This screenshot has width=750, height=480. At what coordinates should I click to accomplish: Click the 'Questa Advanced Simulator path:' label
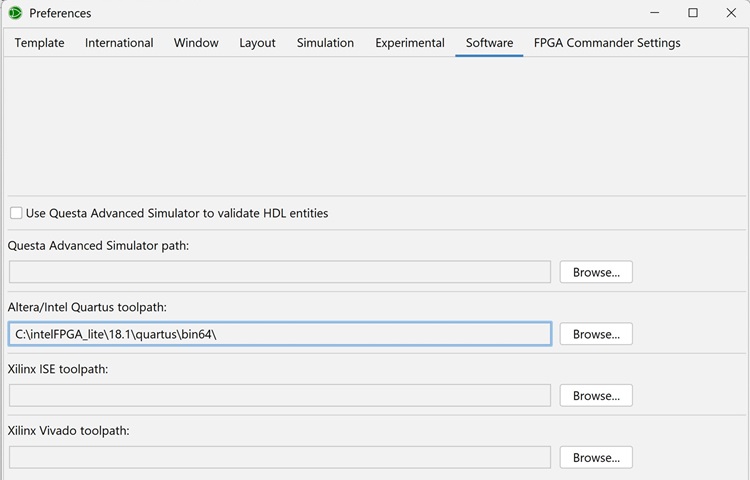[98, 246]
